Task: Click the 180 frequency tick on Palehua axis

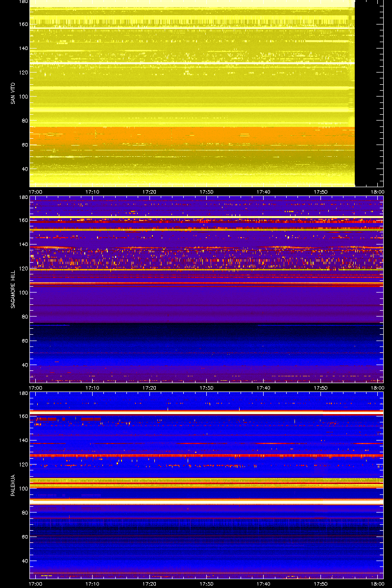Action: pos(23,393)
